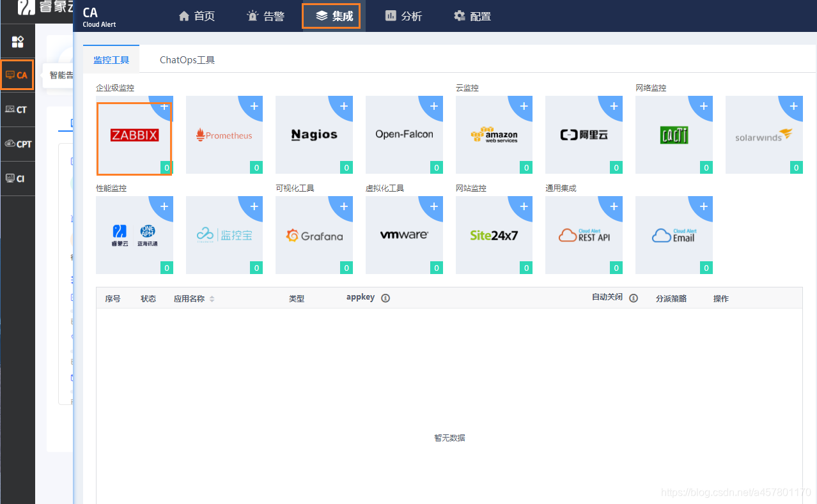Choose the 阿里云 cloud monitoring tile
Screen dimensions: 817x504
584,135
